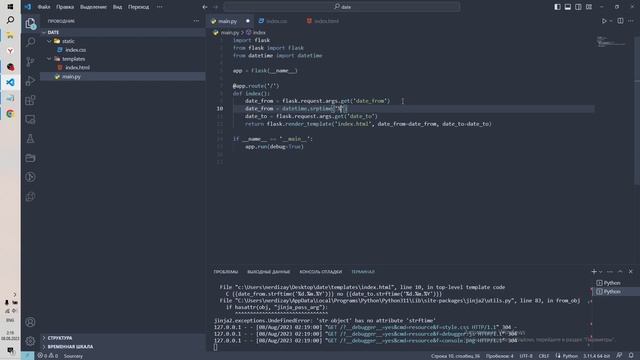This screenshot has height=360, width=640.
Task: Open the overflow menu ellipsis in menu bar
Action: click(159, 7)
